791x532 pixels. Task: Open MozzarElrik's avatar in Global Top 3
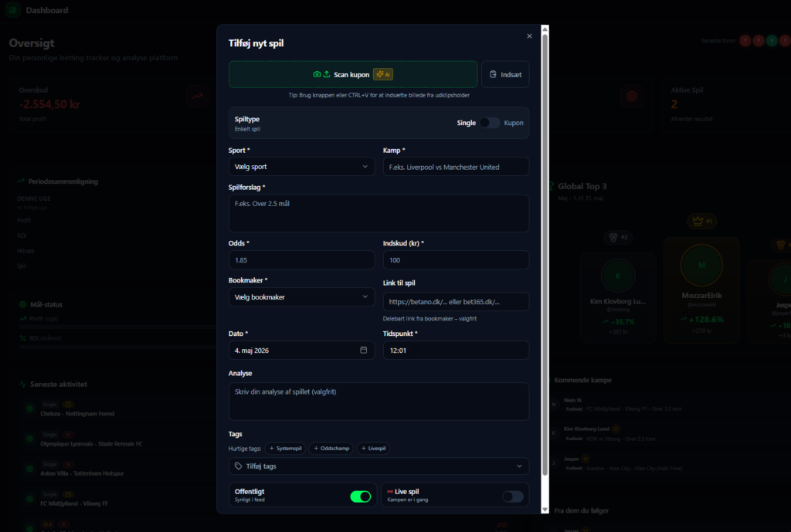(701, 266)
